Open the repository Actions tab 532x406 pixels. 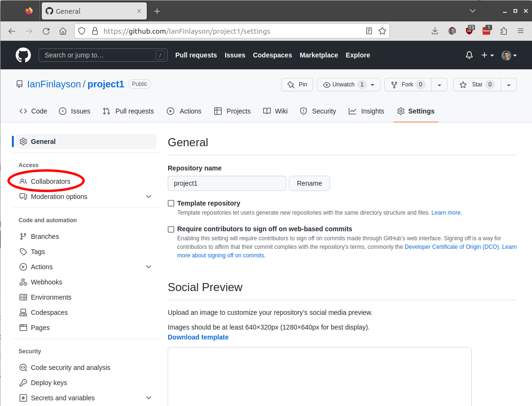(184, 111)
